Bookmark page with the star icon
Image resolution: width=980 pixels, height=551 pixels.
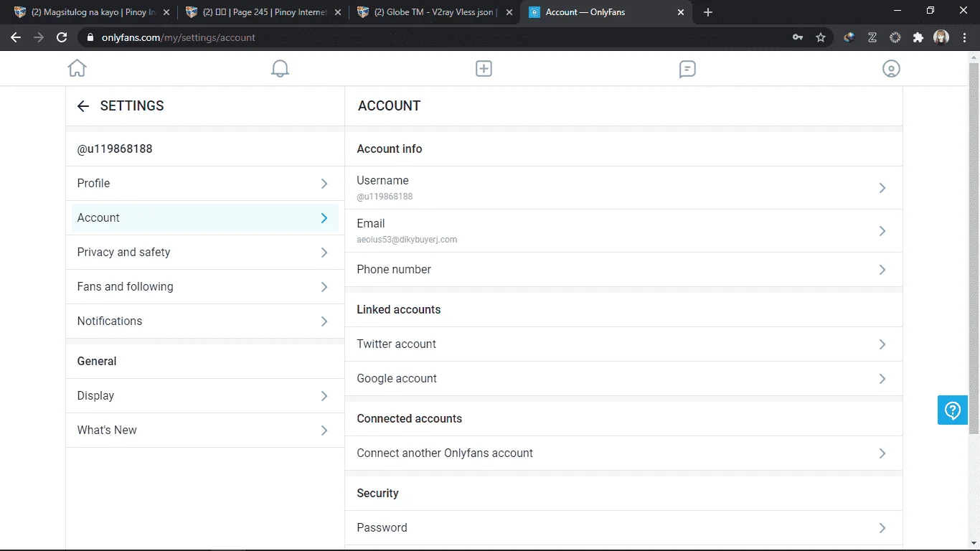pos(821,37)
